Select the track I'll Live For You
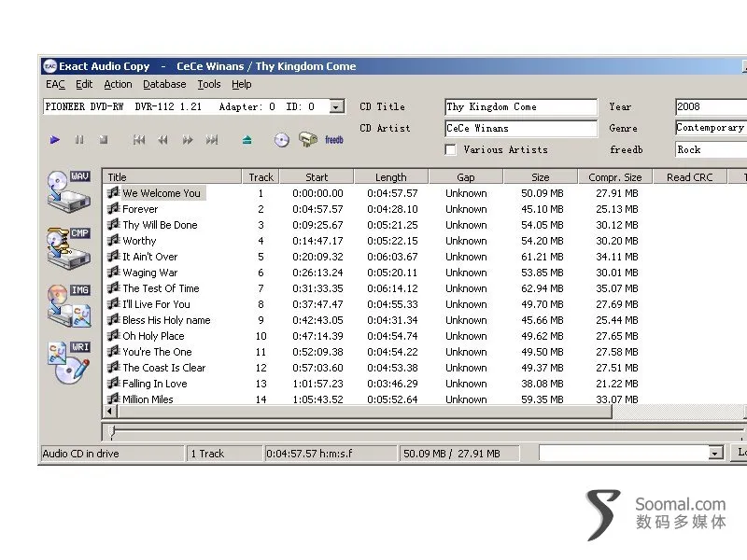Image resolution: width=747 pixels, height=560 pixels. 156,304
